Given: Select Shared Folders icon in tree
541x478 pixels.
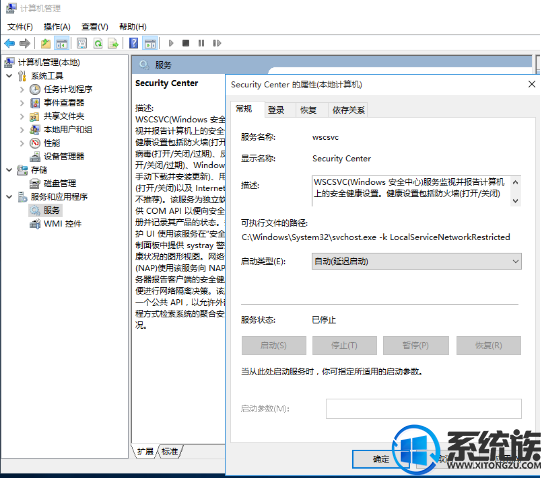Looking at the screenshot, I should pos(35,116).
